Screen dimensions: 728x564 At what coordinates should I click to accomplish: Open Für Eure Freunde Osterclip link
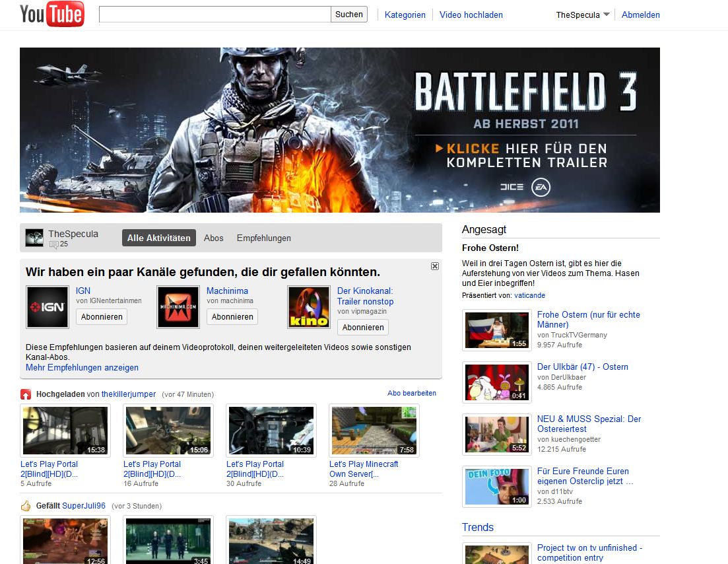pos(585,476)
